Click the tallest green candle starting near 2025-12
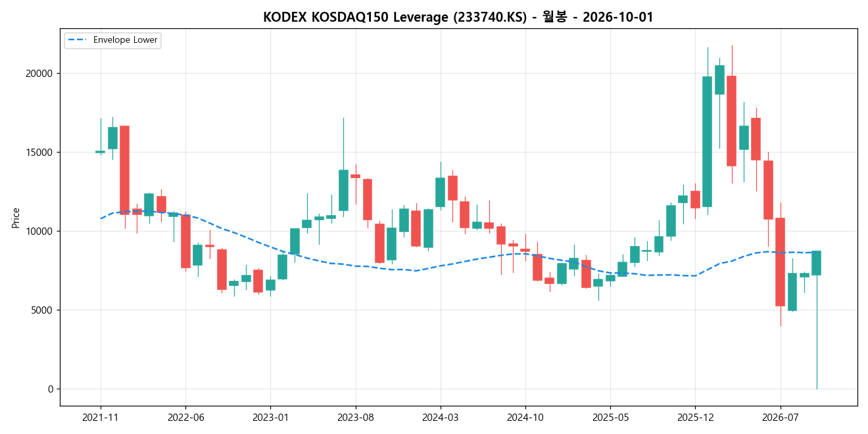The image size is (868, 434). [708, 141]
